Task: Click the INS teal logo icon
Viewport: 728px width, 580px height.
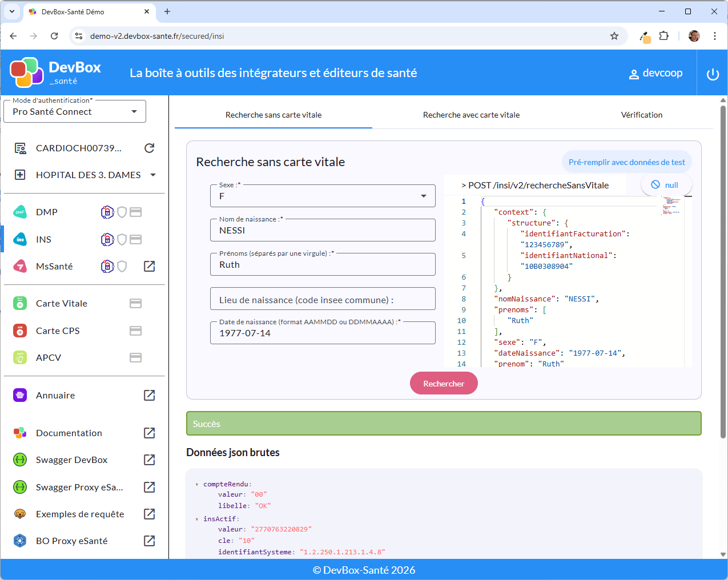Action: coord(20,239)
